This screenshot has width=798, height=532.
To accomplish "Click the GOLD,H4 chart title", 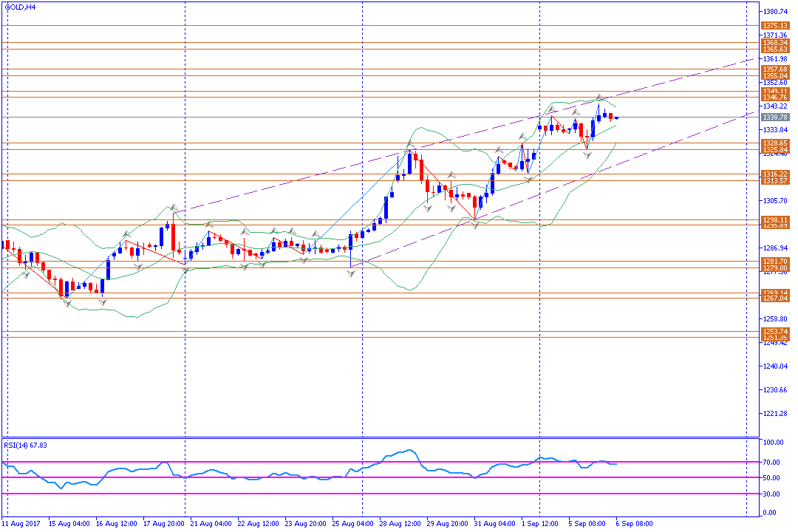I will tap(21, 7).
